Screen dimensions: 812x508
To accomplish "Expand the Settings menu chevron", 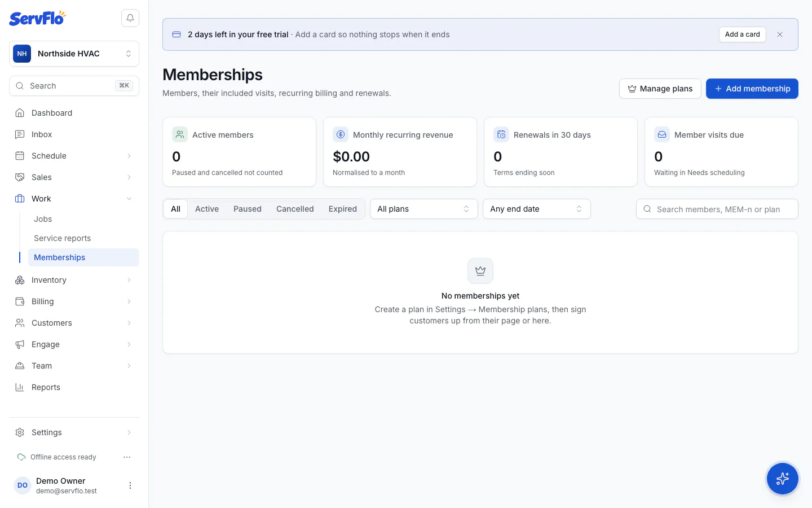I will [x=129, y=432].
